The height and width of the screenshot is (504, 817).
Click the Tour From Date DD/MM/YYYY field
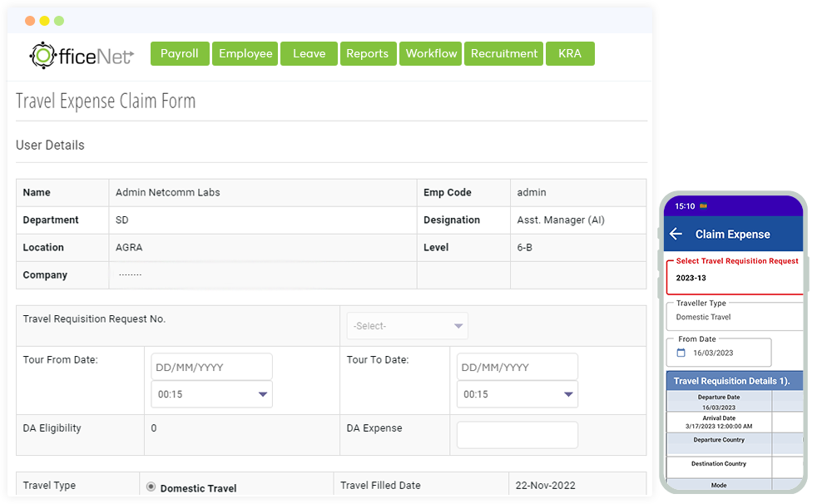pos(211,366)
